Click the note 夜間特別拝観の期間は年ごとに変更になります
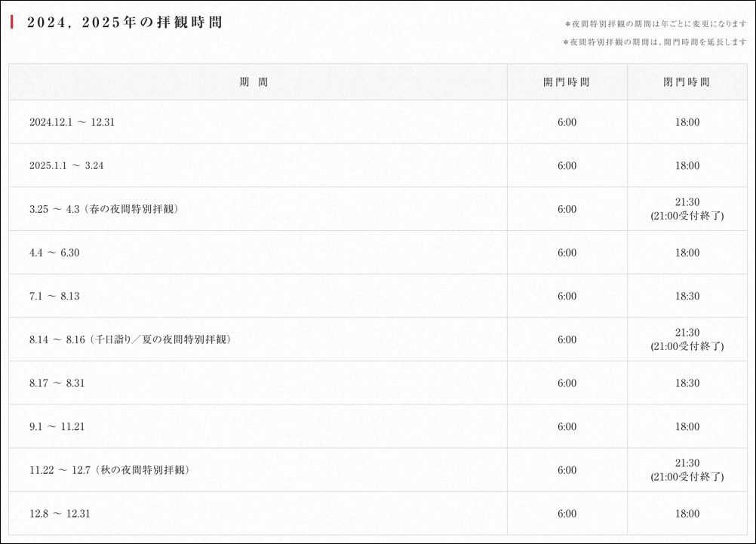This screenshot has height=544, width=756. tap(656, 23)
